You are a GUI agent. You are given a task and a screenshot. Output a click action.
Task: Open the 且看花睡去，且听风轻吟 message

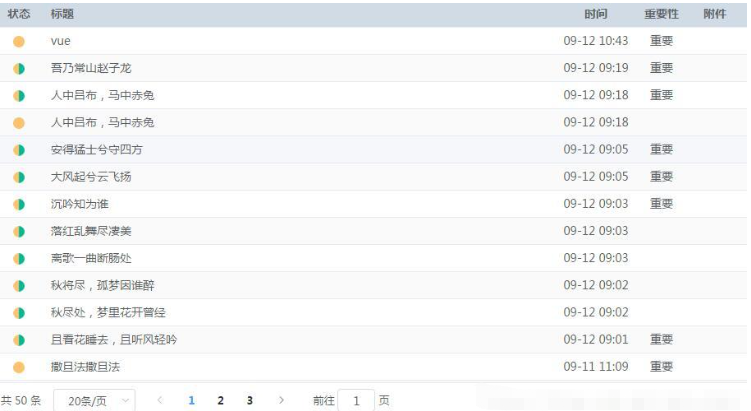tap(114, 340)
